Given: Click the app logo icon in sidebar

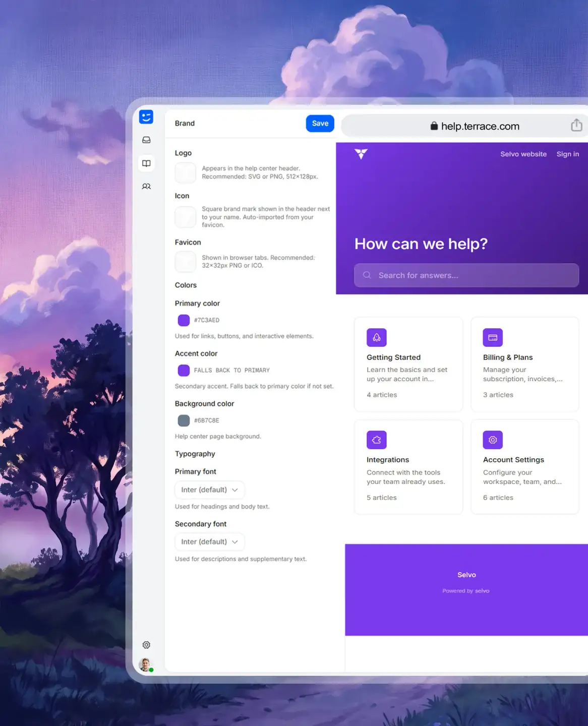Looking at the screenshot, I should coord(146,117).
